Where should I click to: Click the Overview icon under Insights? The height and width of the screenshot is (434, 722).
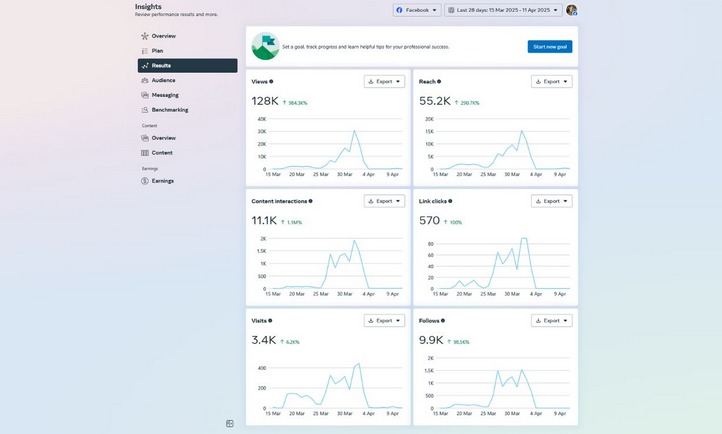(x=145, y=36)
